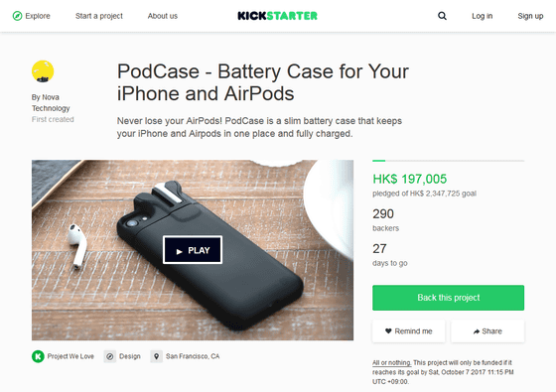The image size is (556, 392).
Task: Play the PodCase project video
Action: coord(193,250)
